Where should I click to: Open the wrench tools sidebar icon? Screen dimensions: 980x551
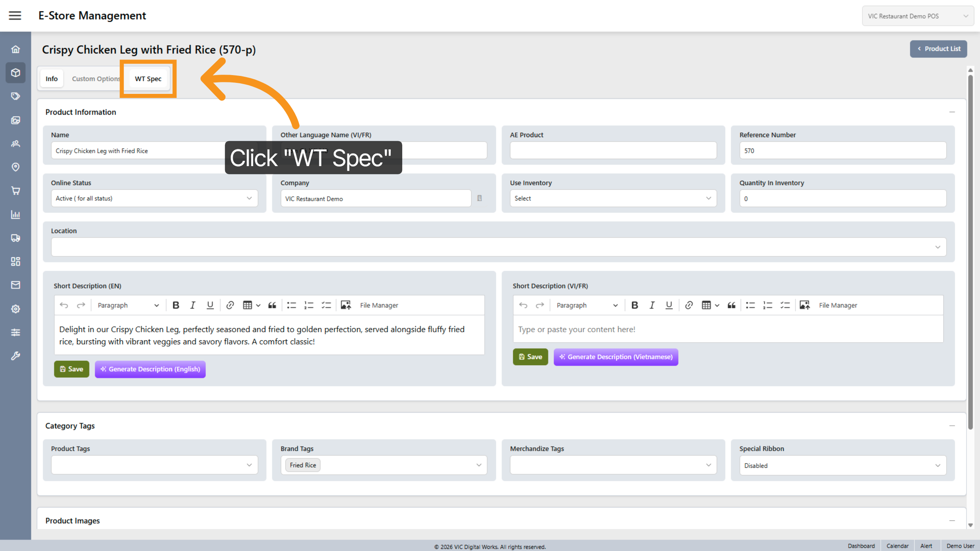[16, 356]
